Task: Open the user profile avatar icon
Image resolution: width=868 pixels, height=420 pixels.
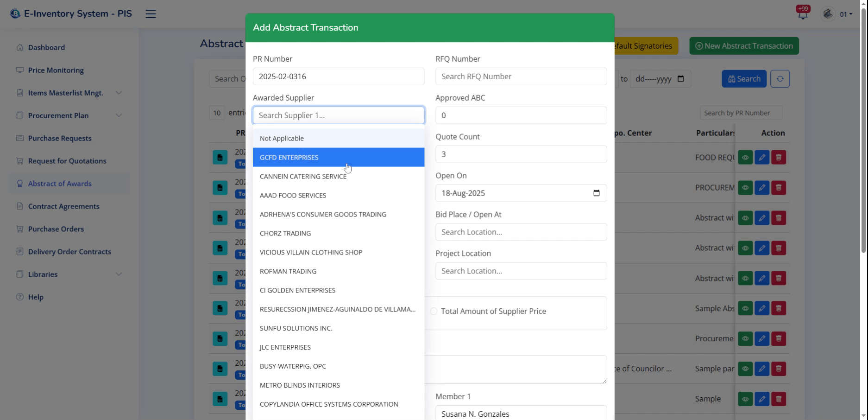Action: tap(827, 14)
